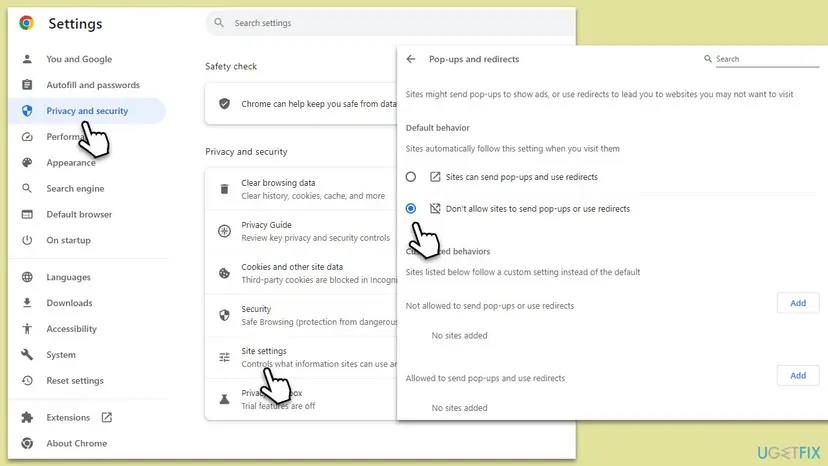Click the Site settings sliders icon
The image size is (828, 466).
(224, 357)
